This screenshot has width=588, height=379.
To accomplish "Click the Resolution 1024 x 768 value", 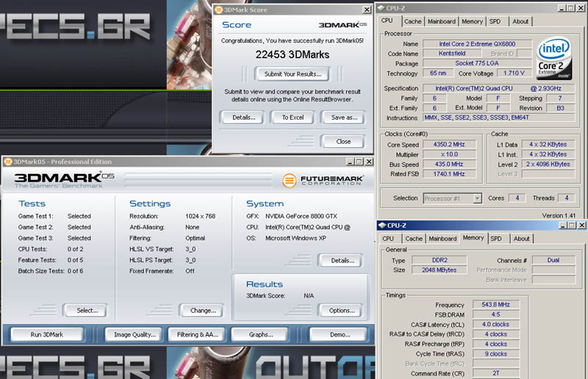I will (x=200, y=216).
